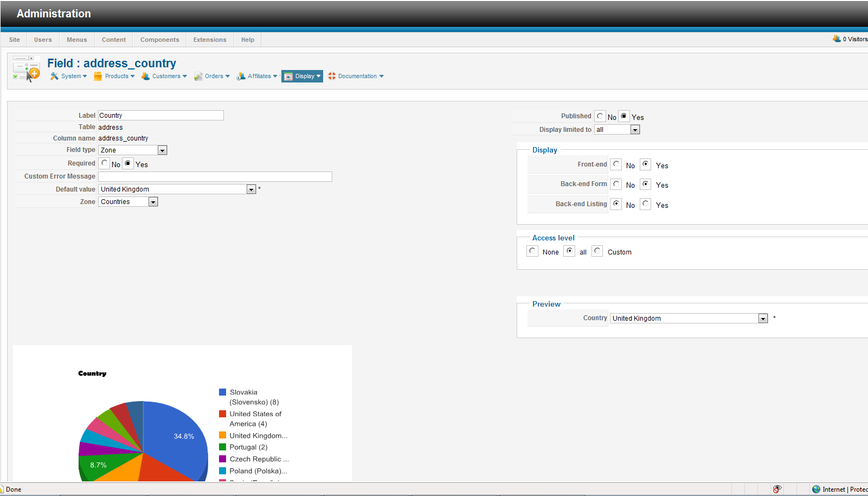The width and height of the screenshot is (868, 496).
Task: Open the Components menu
Action: [x=159, y=40]
